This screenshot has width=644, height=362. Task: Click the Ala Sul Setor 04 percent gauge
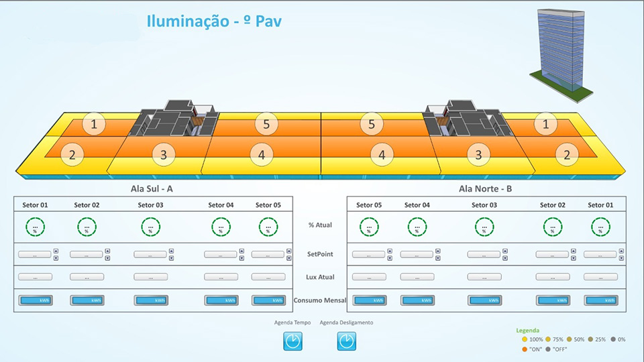tap(221, 227)
